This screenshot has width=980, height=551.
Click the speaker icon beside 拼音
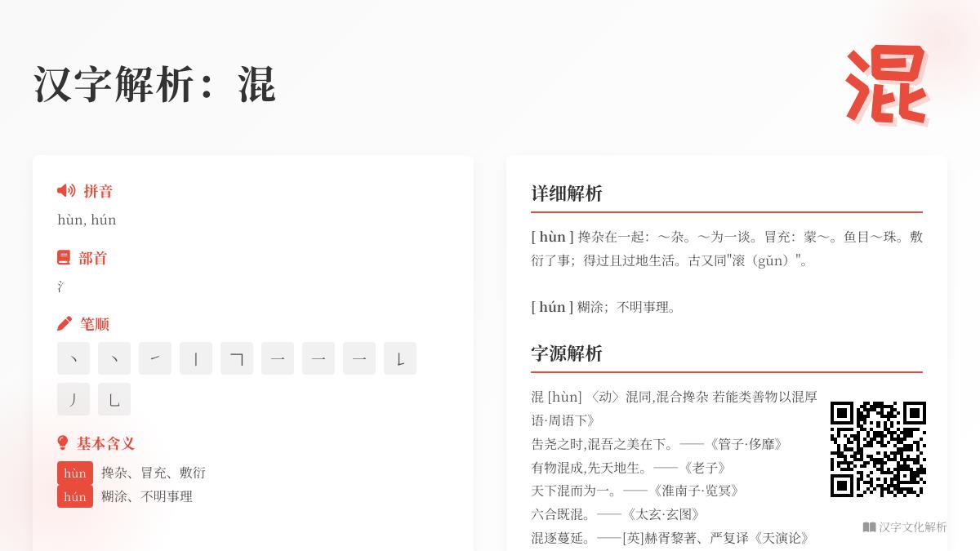(66, 191)
